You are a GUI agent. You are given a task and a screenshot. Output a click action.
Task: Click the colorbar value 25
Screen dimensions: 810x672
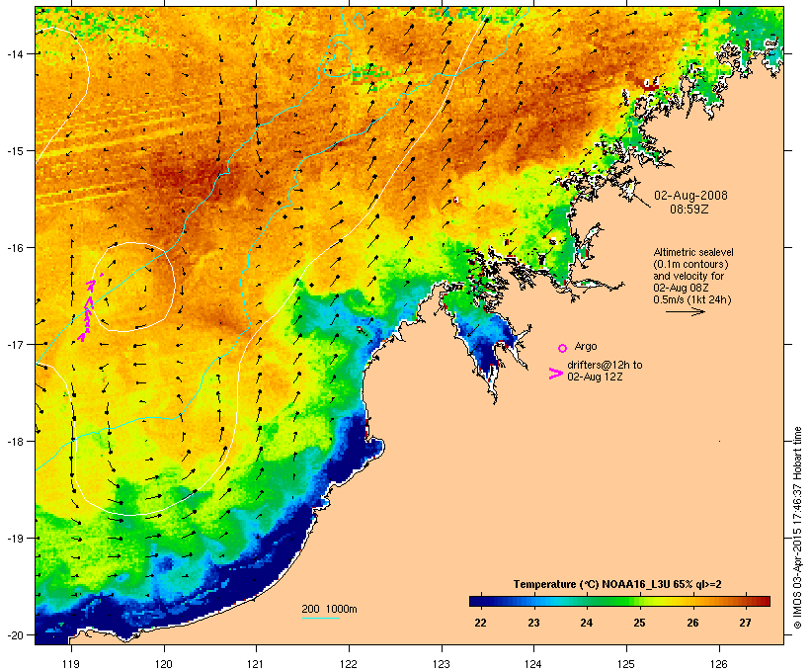pos(639,623)
